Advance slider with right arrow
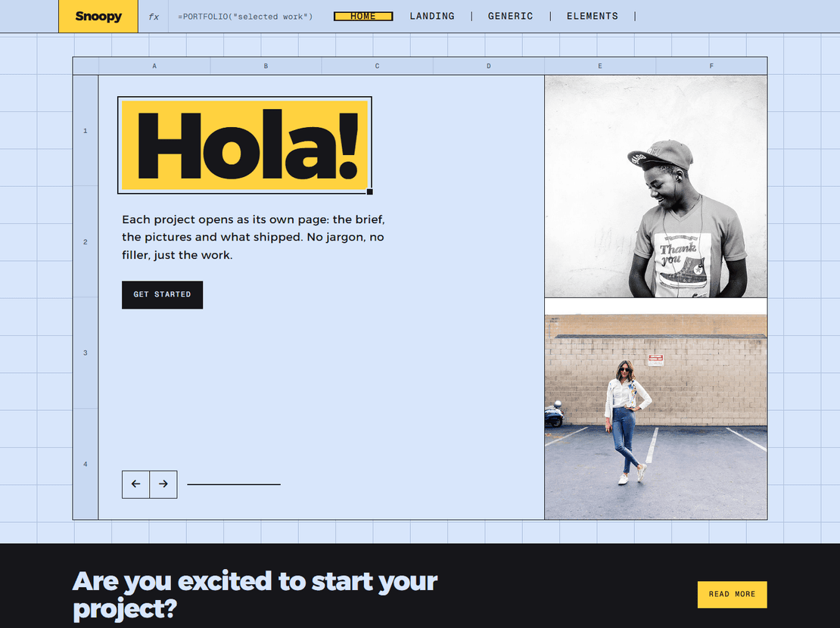This screenshot has height=628, width=840. point(163,484)
